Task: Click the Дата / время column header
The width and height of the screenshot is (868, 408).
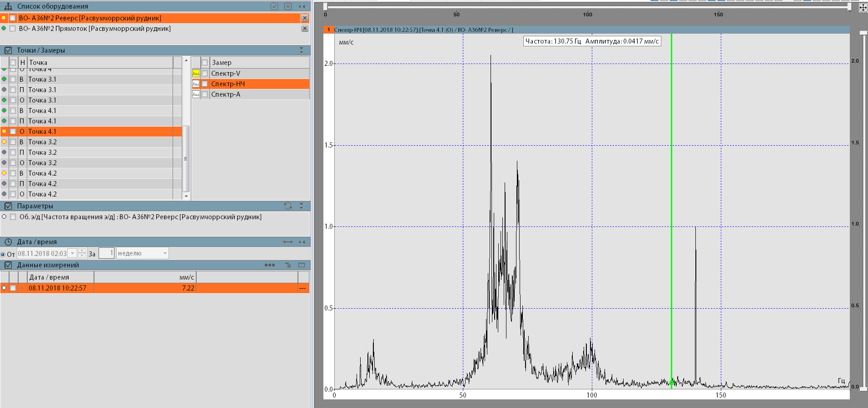Action: (x=61, y=277)
